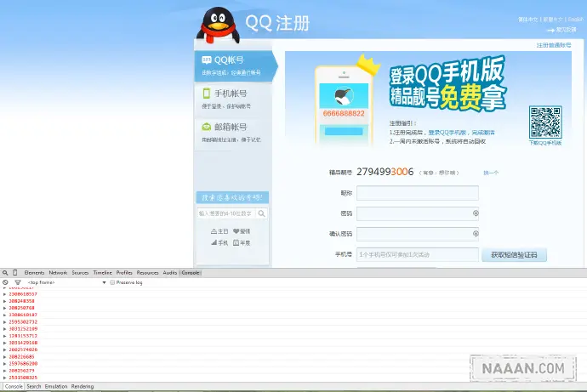The width and height of the screenshot is (587, 392).
Task: Click the number search input box
Action: [x=227, y=213]
